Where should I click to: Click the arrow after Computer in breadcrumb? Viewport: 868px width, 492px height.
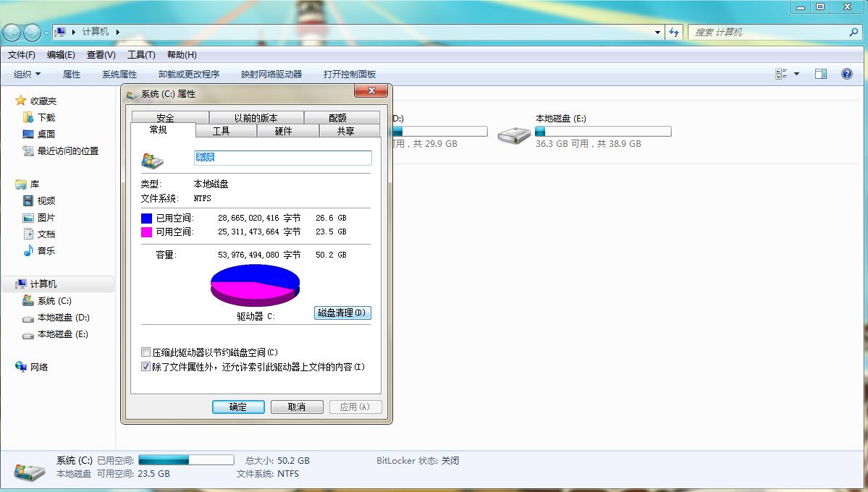[x=118, y=32]
